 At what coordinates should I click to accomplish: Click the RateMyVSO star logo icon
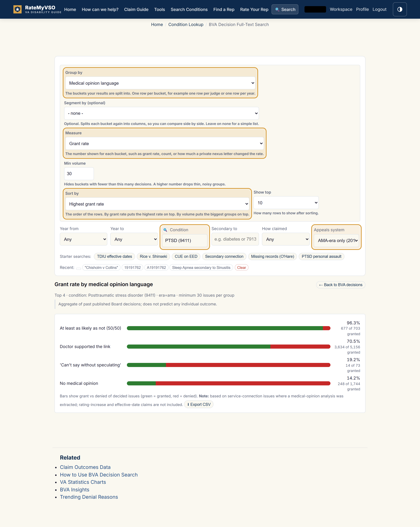pos(17,9)
